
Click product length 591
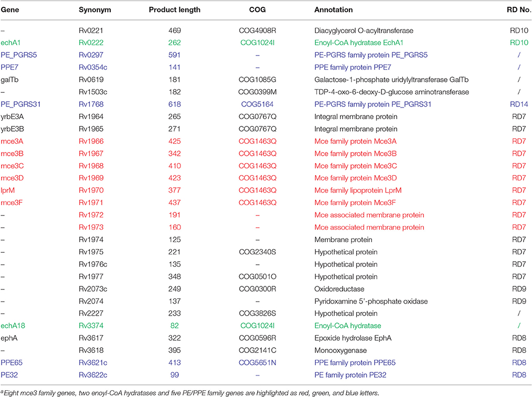[x=174, y=55]
